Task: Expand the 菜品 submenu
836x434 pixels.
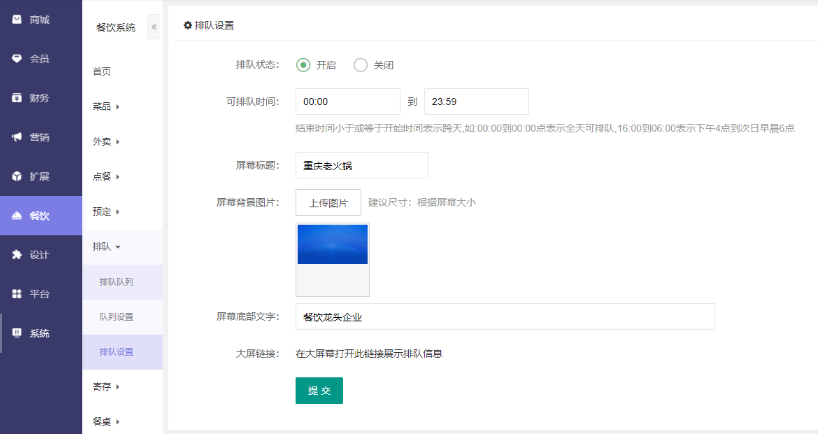Action: (106, 106)
